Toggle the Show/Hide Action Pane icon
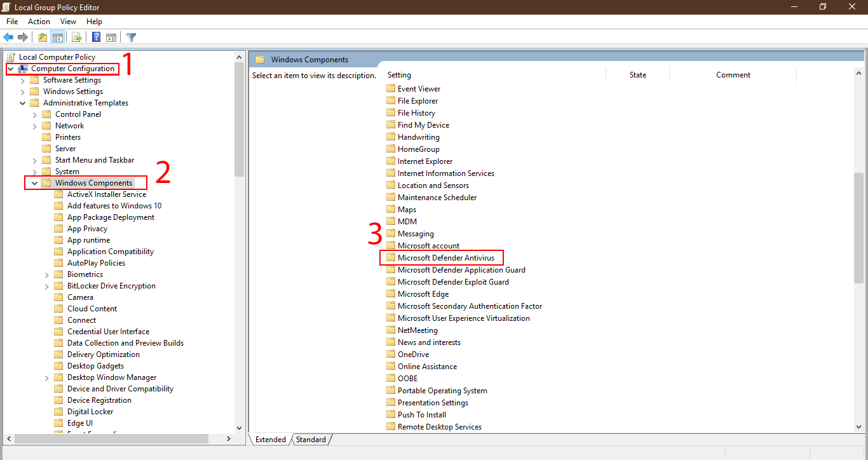 click(x=111, y=37)
